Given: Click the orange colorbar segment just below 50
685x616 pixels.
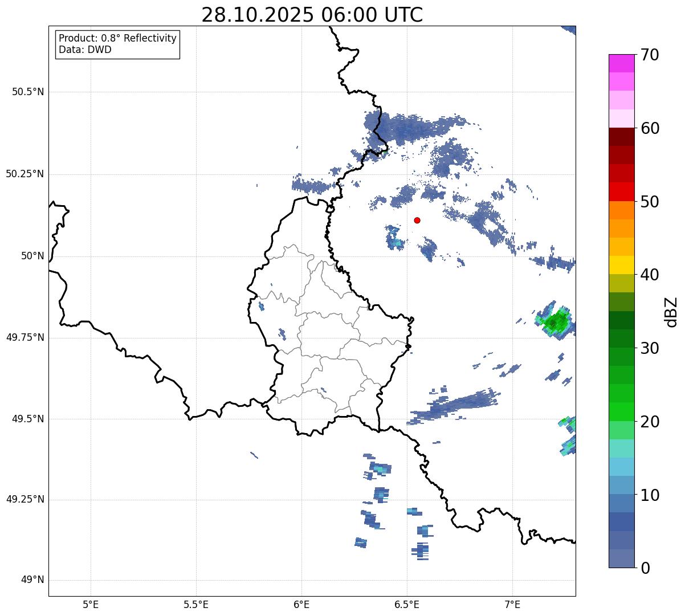Looking at the screenshot, I should [x=621, y=210].
